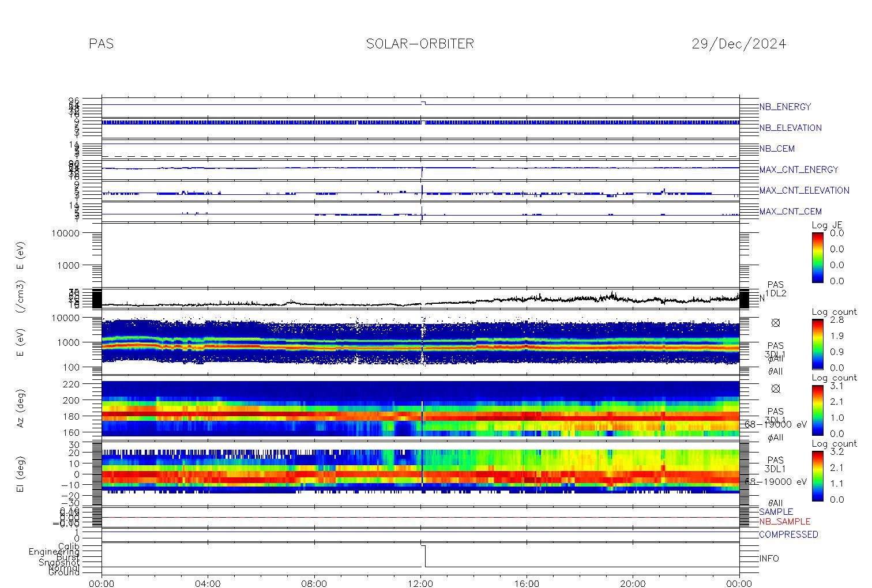The width and height of the screenshot is (872, 588).
Task: Click the PAS 1DL2 density label
Action: (776, 289)
